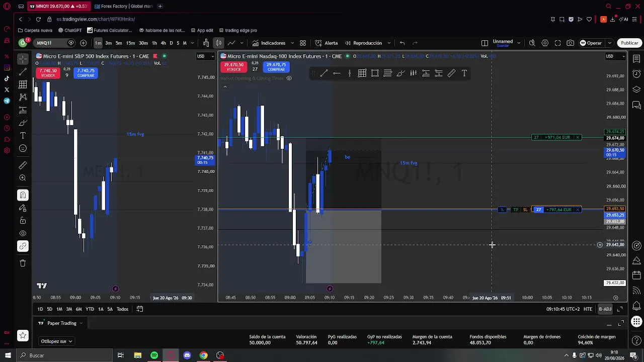Activate the drawing sync link icon
This screenshot has height=362, width=644.
pyautogui.click(x=23, y=246)
